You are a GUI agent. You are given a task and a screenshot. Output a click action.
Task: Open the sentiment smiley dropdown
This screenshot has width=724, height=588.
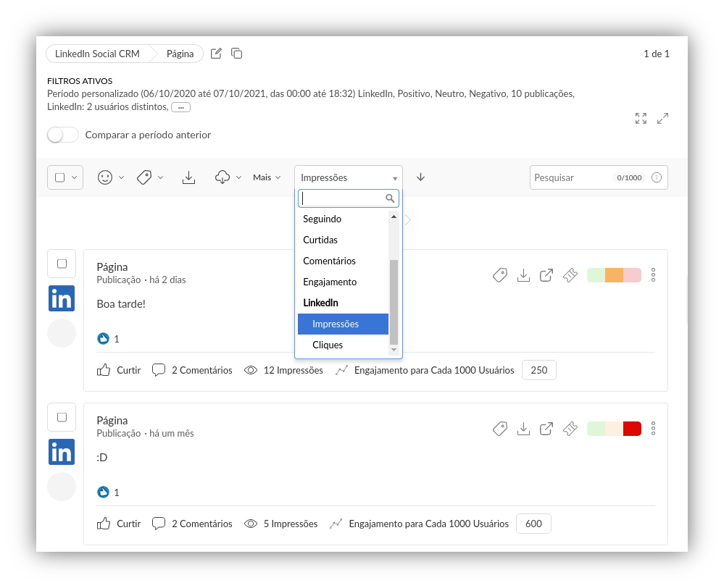(x=111, y=177)
